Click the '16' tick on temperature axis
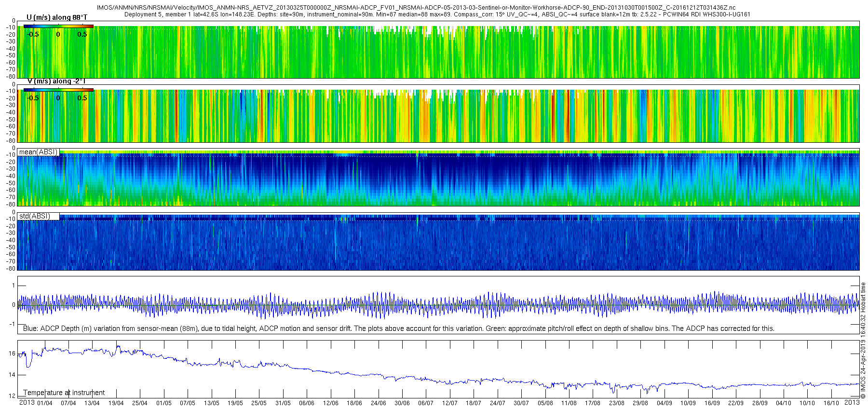The image size is (868, 410). click(12, 353)
